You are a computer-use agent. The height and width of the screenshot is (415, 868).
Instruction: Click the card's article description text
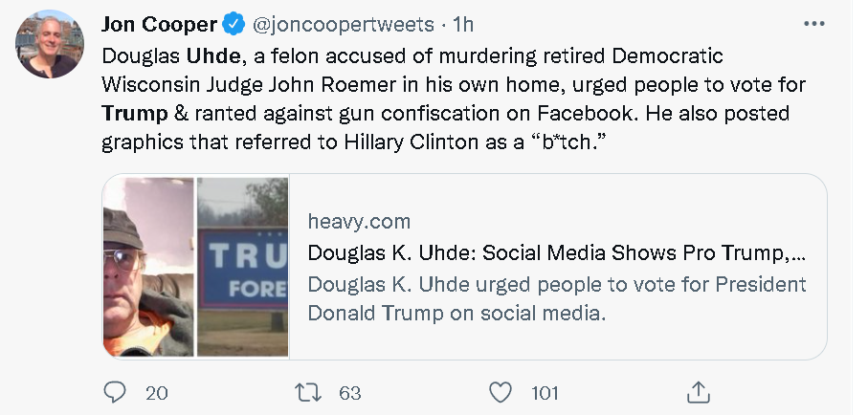(x=555, y=298)
